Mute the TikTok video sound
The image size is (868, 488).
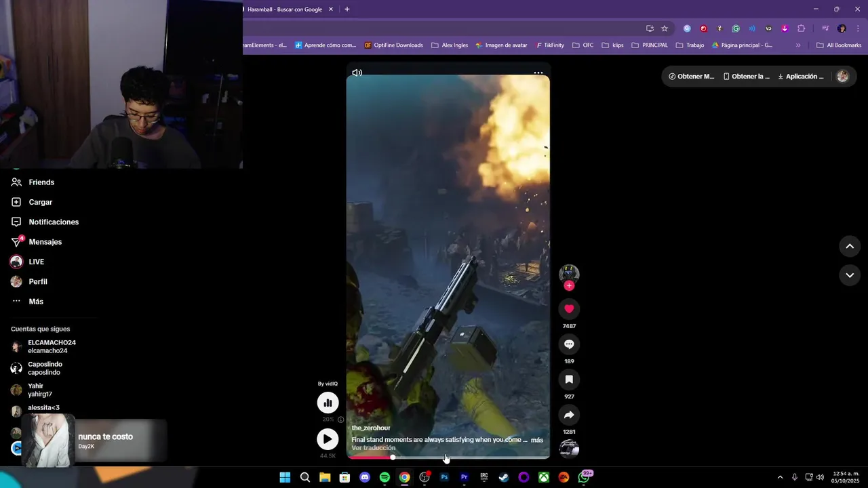357,73
